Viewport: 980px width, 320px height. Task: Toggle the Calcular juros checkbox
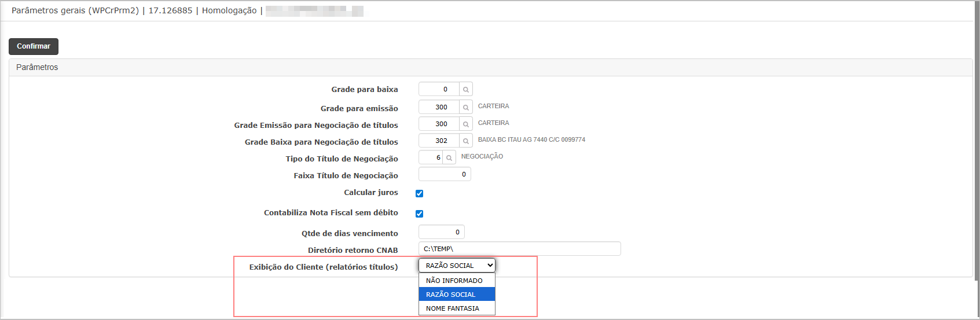[420, 194]
